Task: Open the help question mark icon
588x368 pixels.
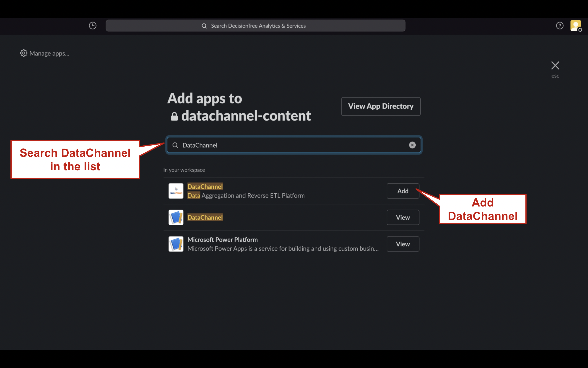Action: [560, 26]
